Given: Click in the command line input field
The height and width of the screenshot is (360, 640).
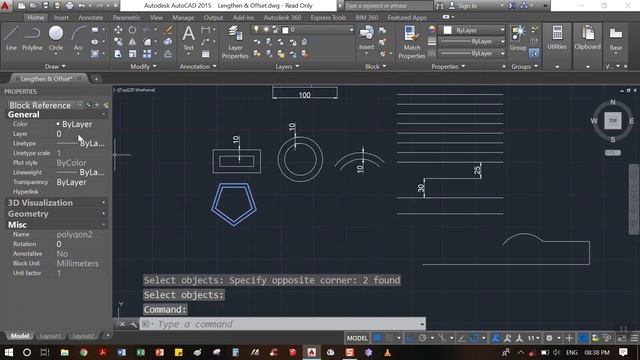Looking at the screenshot, I should pos(283,324).
